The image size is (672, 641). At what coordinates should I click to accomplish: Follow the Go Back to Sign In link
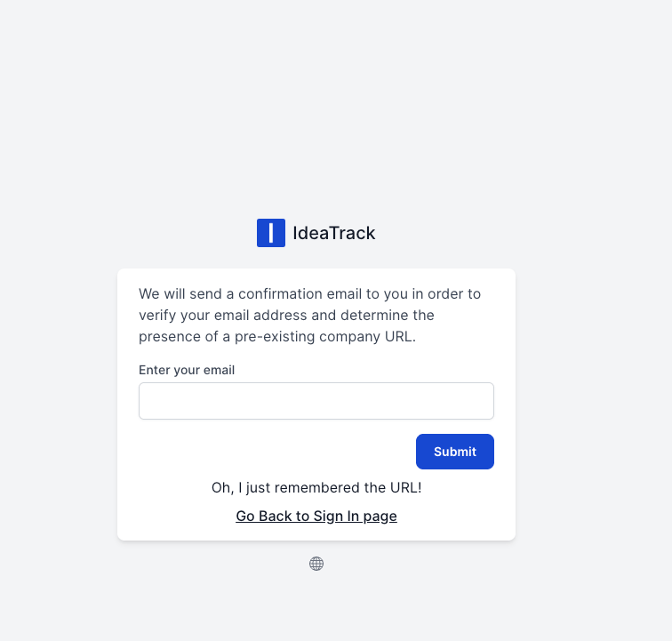click(316, 516)
